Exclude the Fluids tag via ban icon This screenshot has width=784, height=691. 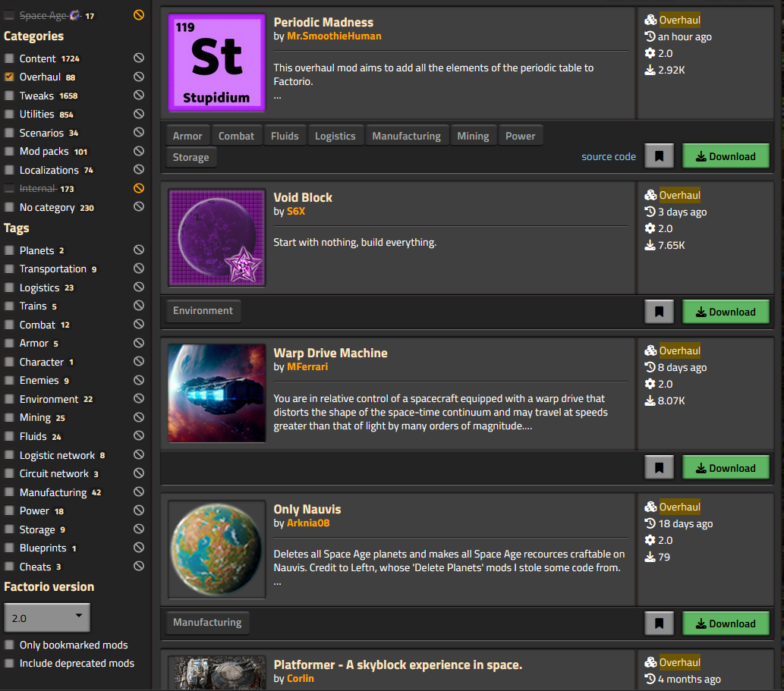pos(138,436)
